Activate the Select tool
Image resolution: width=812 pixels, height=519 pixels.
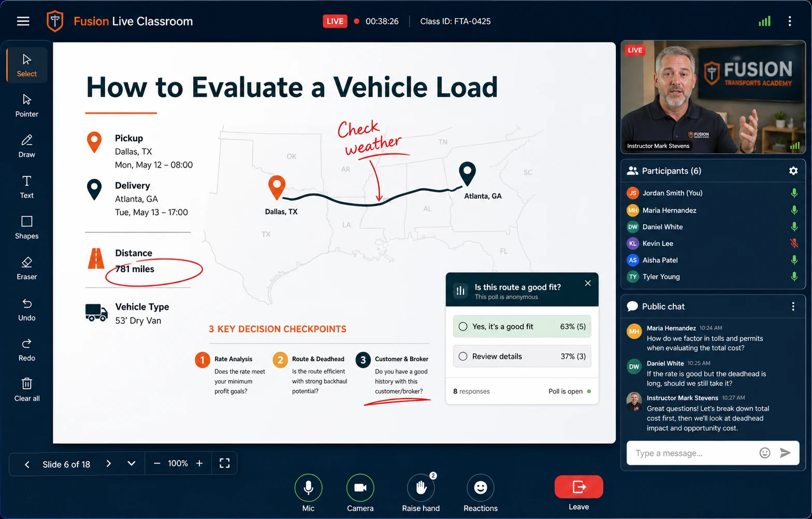(27, 65)
